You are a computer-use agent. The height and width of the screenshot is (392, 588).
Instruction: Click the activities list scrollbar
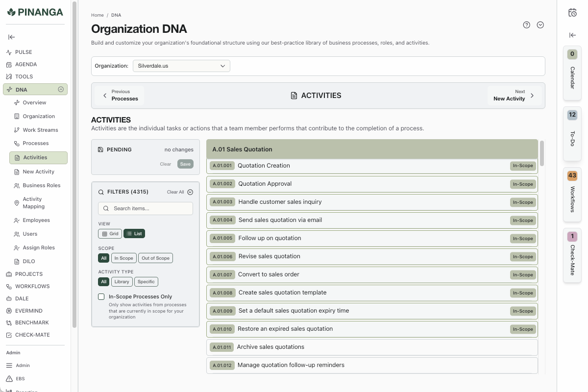click(x=542, y=153)
